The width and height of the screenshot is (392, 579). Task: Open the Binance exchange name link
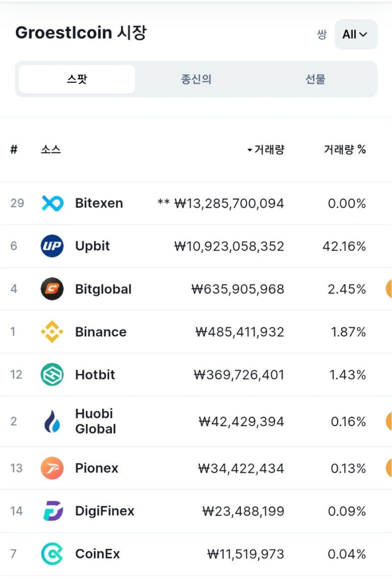(x=100, y=332)
